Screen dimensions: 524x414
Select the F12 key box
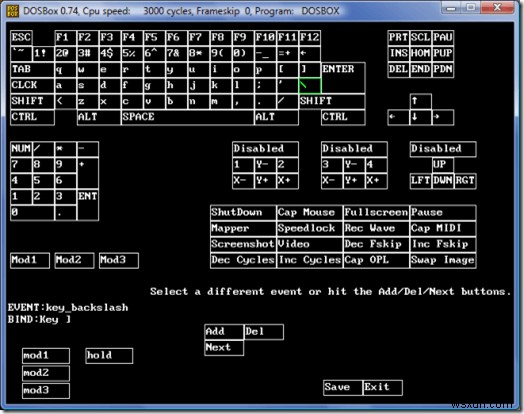coord(309,37)
